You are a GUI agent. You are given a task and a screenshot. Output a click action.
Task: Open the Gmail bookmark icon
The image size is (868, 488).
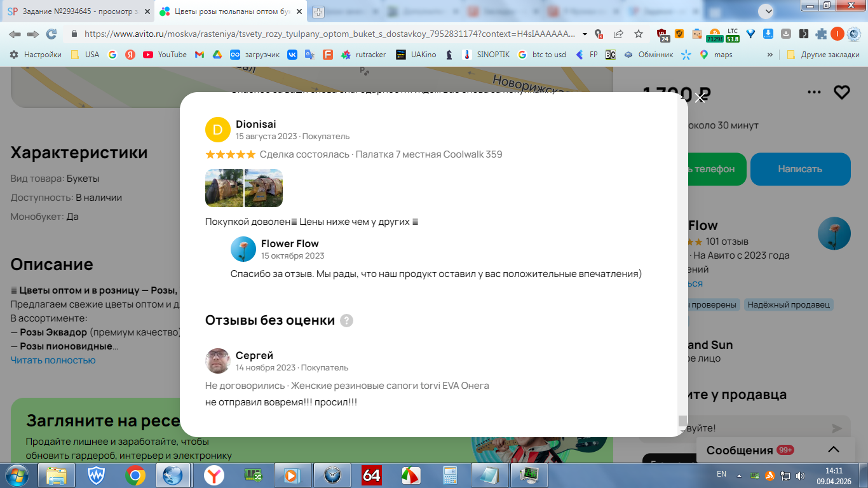coord(199,55)
